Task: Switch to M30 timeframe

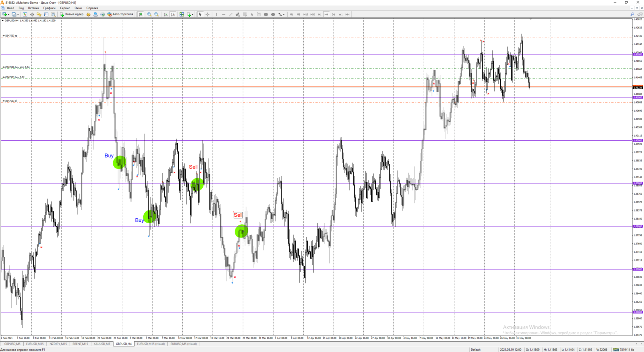Action: pos(313,14)
